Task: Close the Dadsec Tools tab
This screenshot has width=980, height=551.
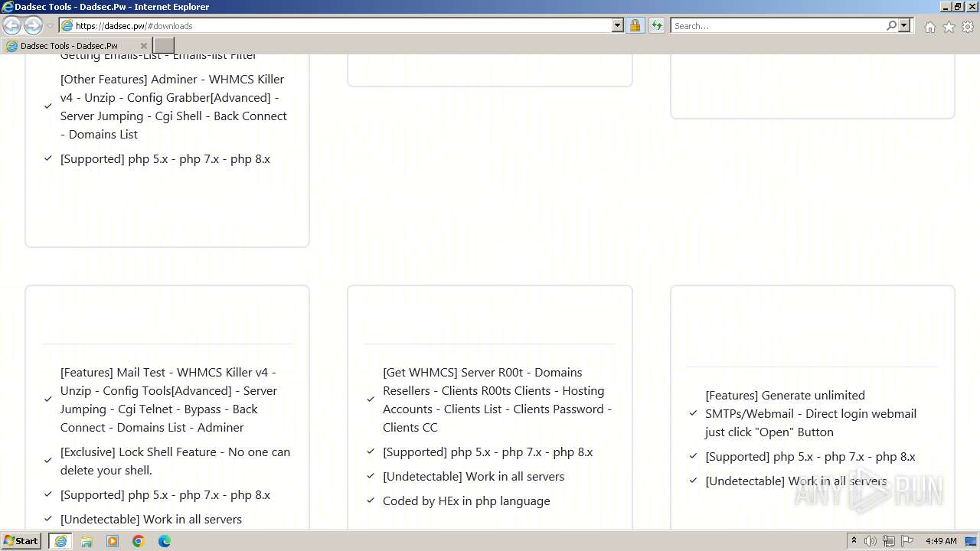Action: click(143, 46)
